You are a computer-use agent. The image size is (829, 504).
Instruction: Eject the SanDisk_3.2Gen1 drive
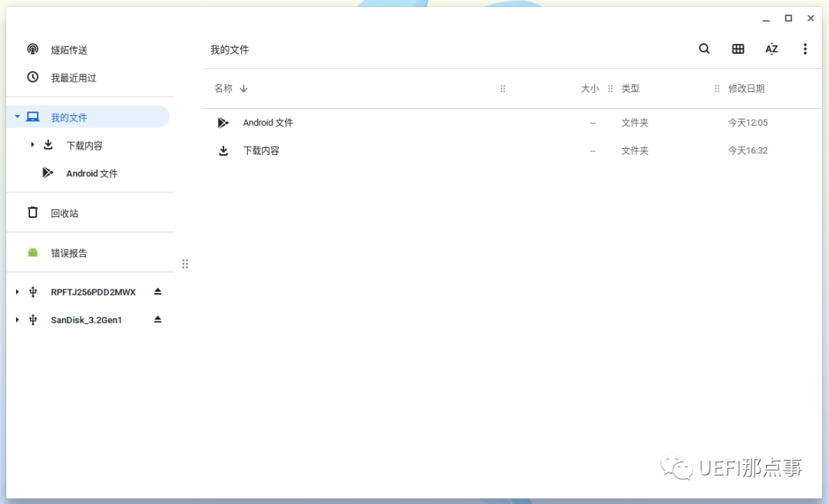157,319
